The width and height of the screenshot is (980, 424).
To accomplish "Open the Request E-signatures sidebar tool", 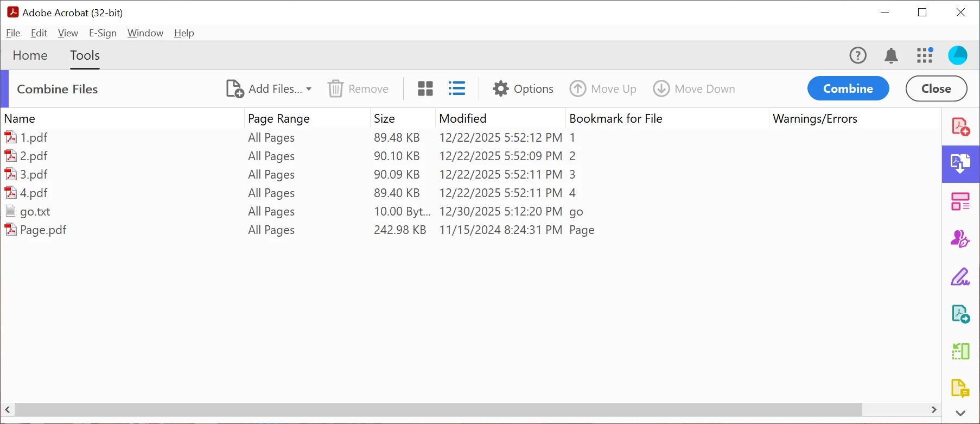I will point(960,239).
